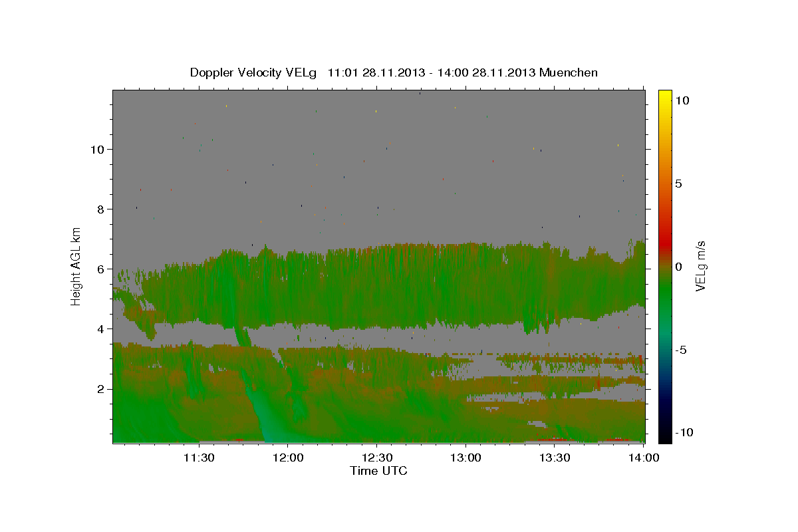Click the 'Muenchen' location in the title
Viewport: 798px width, 532px height.
(569, 72)
